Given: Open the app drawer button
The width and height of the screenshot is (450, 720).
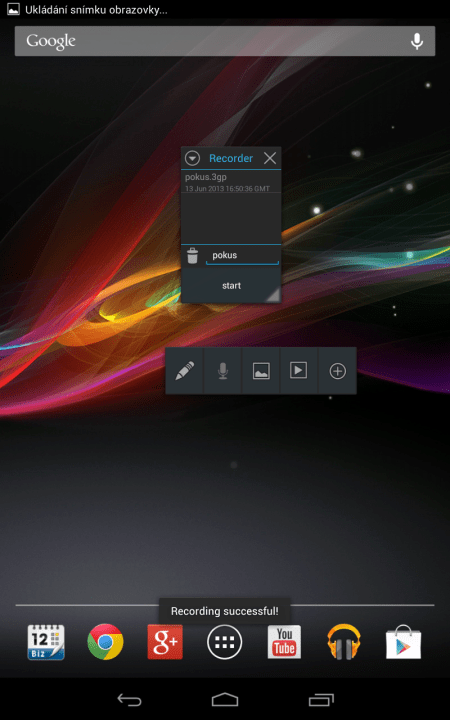Looking at the screenshot, I should tap(225, 642).
